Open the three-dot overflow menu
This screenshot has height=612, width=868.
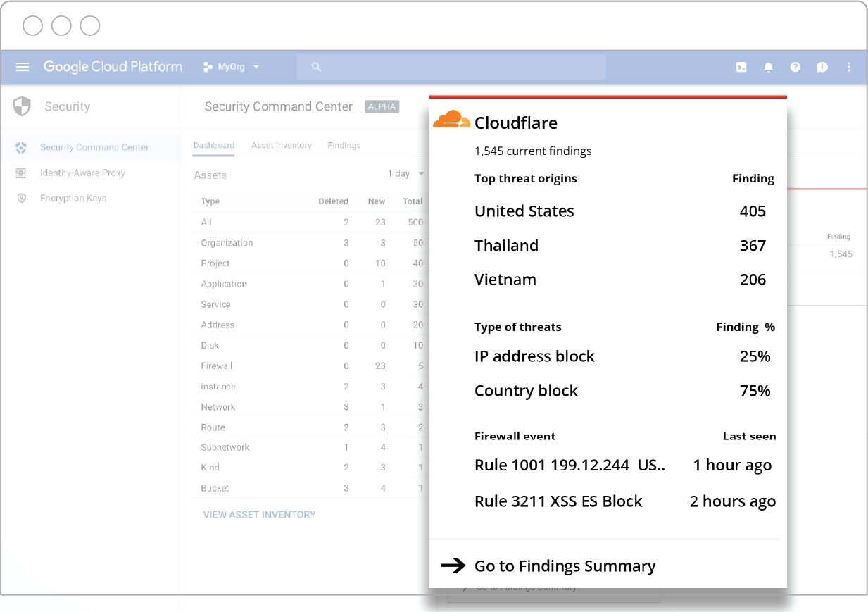click(849, 67)
